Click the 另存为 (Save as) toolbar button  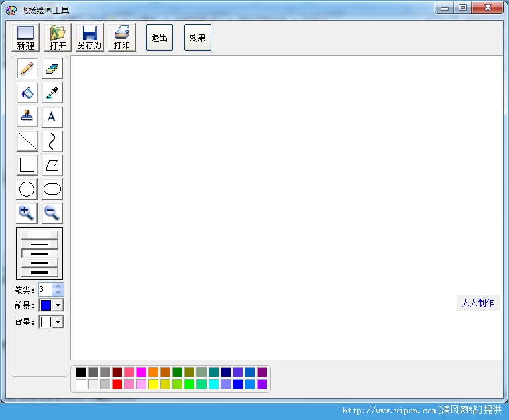[x=90, y=38]
